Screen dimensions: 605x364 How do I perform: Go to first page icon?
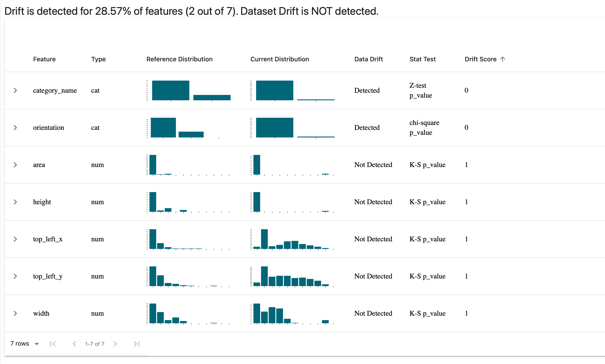pyautogui.click(x=53, y=344)
